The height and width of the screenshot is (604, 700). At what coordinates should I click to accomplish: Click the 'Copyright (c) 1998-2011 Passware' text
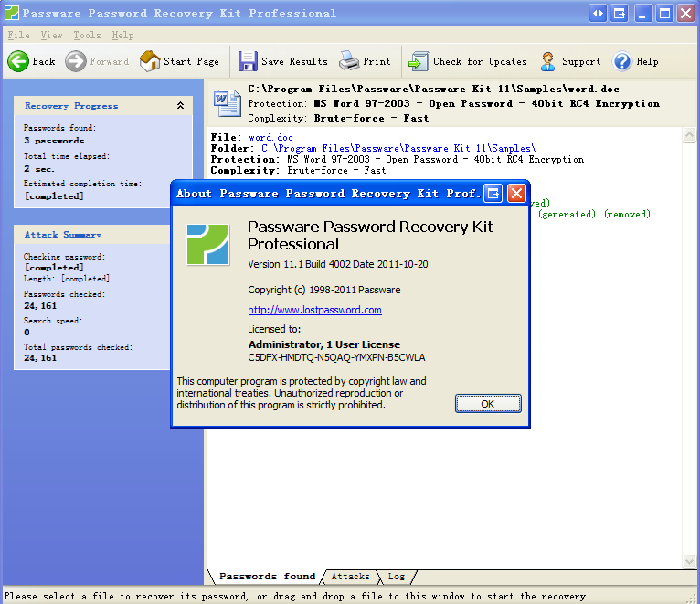(x=324, y=290)
